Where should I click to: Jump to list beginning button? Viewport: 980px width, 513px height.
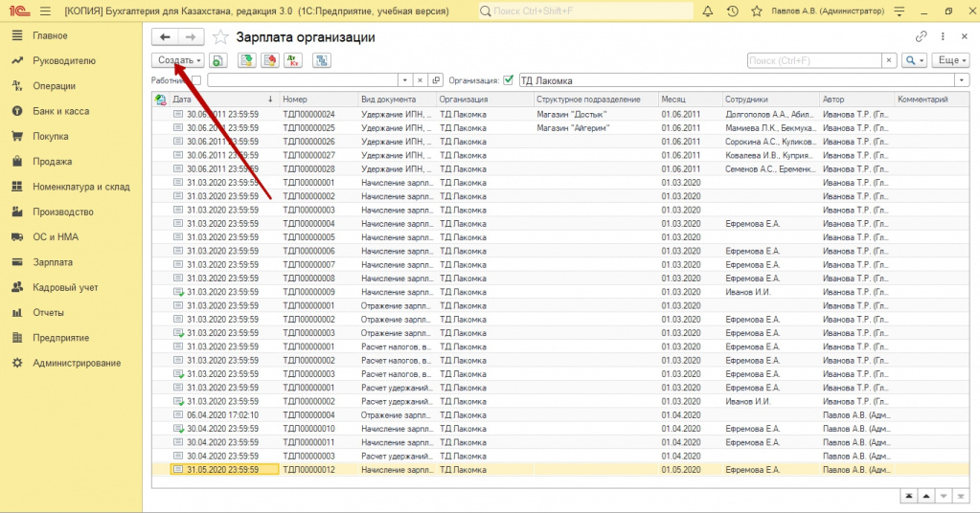point(909,496)
